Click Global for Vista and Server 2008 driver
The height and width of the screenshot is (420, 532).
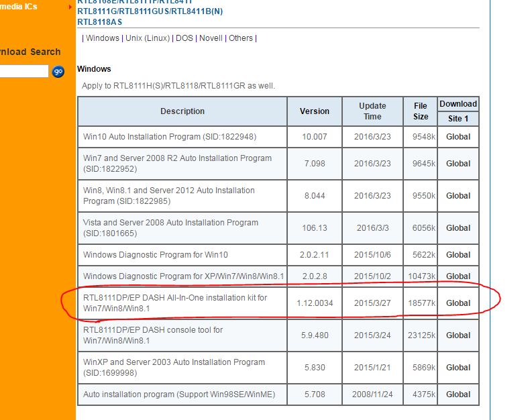458,228
